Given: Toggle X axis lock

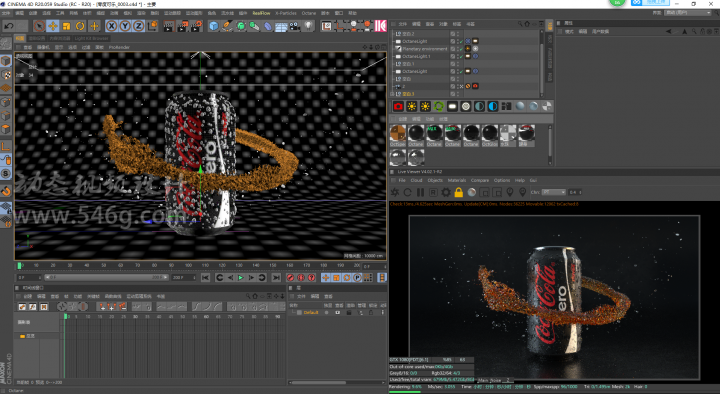Looking at the screenshot, I should (111, 26).
